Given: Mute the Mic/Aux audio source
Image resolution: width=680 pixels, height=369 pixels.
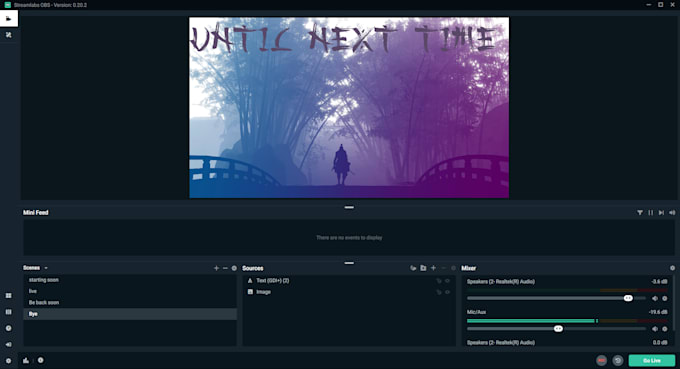Looking at the screenshot, I should click(x=655, y=329).
